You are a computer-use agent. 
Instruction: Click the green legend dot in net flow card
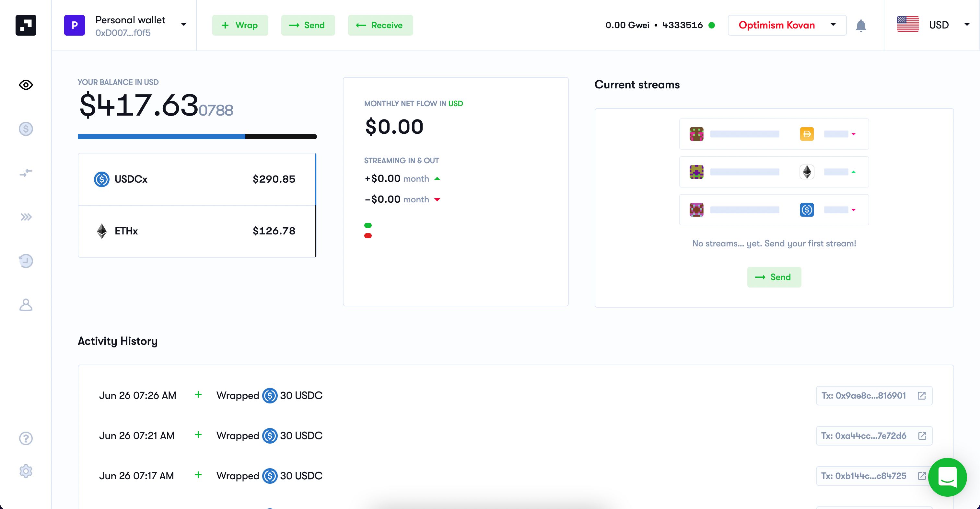pos(368,225)
